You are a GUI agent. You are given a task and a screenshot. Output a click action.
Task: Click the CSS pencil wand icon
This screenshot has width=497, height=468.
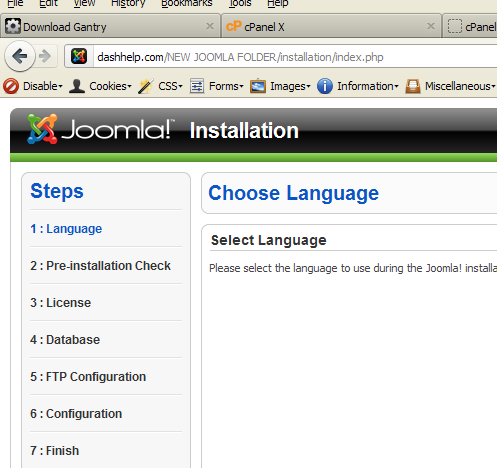point(146,86)
